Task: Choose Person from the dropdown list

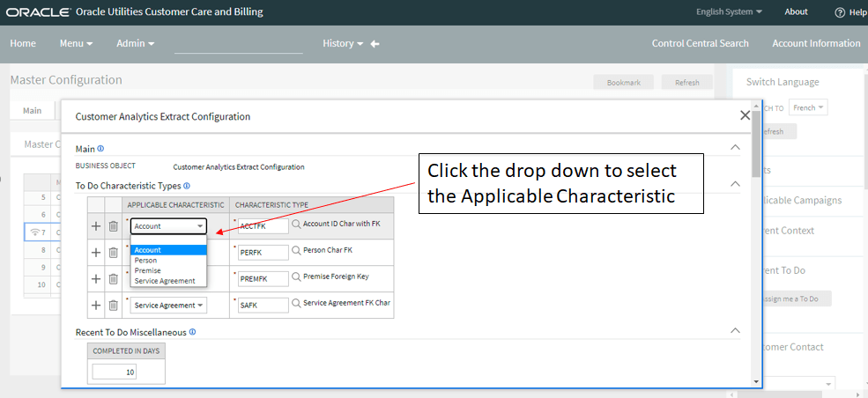Action: (169, 261)
